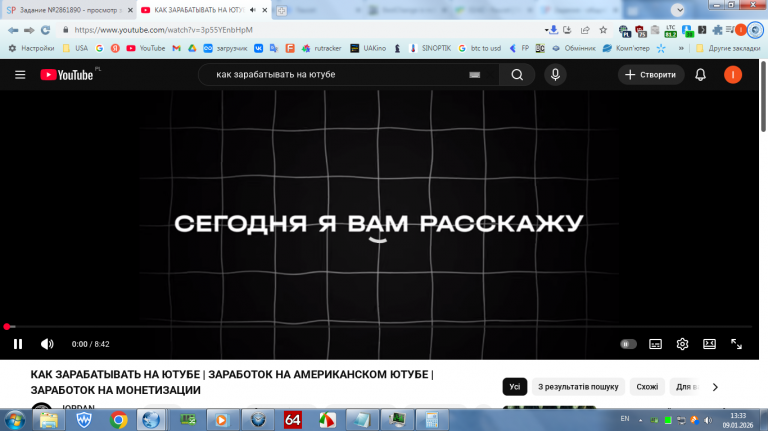Open the YouTube bookmark
768x431 pixels.
[146, 48]
